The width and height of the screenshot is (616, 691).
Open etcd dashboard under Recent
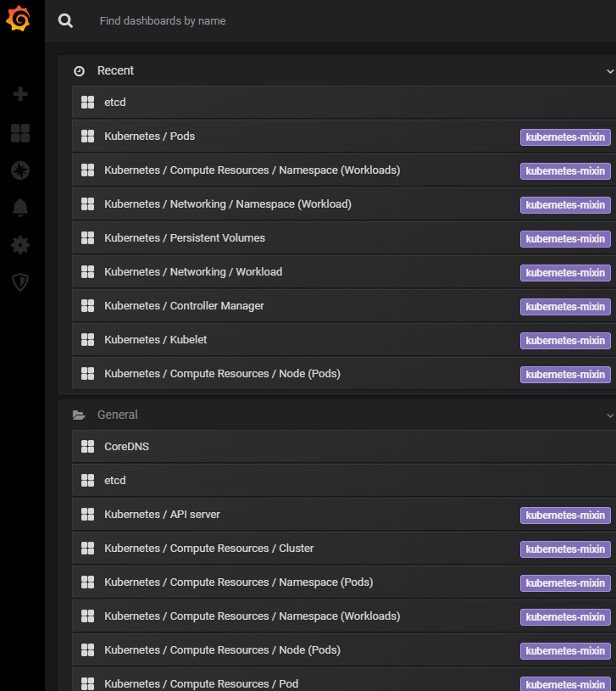coord(114,103)
